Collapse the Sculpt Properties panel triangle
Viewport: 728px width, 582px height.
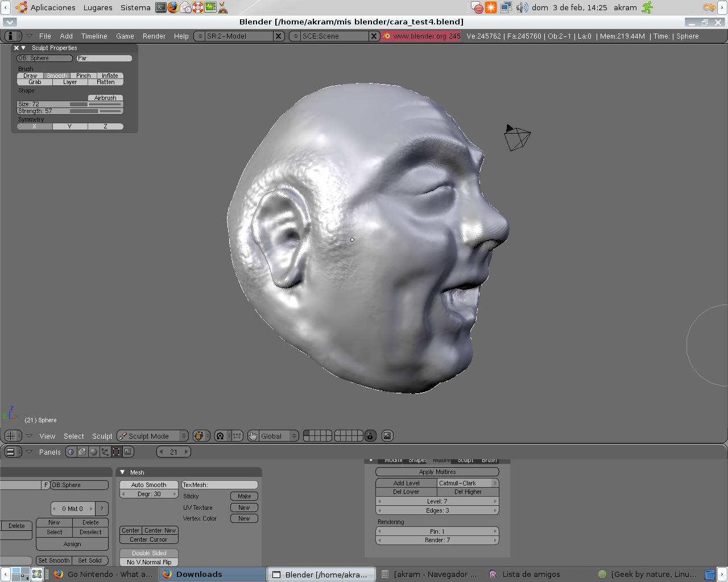[23, 48]
